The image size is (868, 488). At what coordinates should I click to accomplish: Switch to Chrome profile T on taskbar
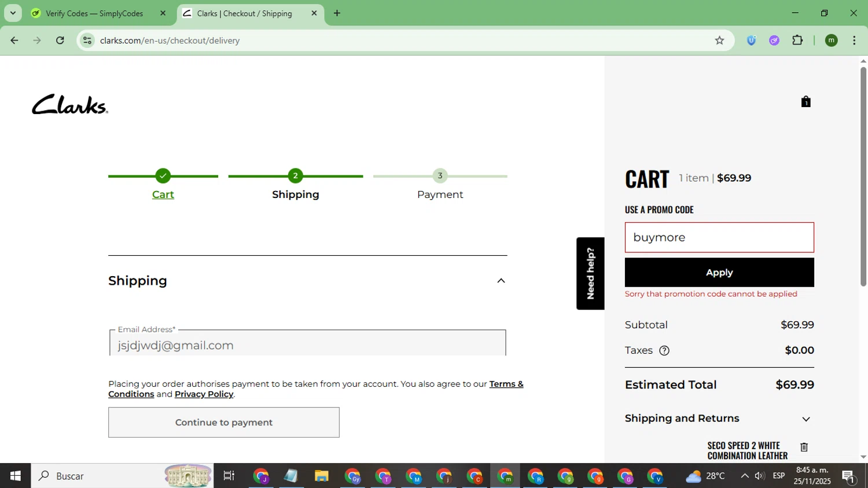point(383,476)
